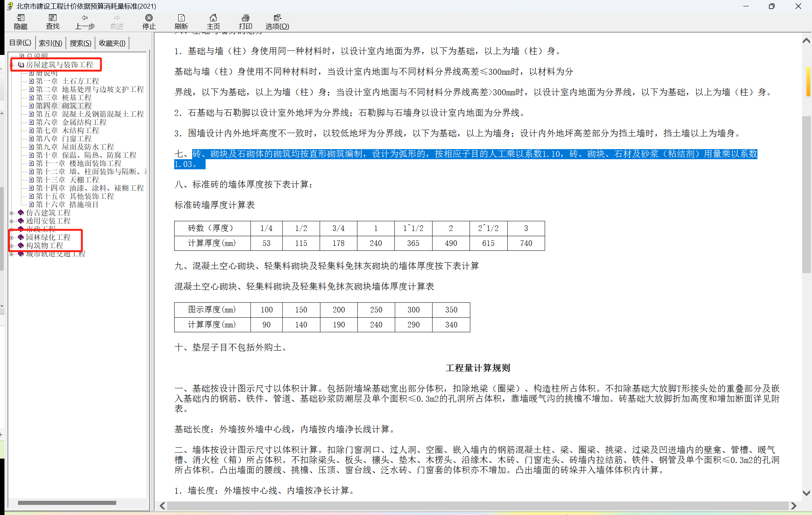The width and height of the screenshot is (812, 515).
Task: Open 第八章 门窗工程 chapter
Action: (64, 139)
